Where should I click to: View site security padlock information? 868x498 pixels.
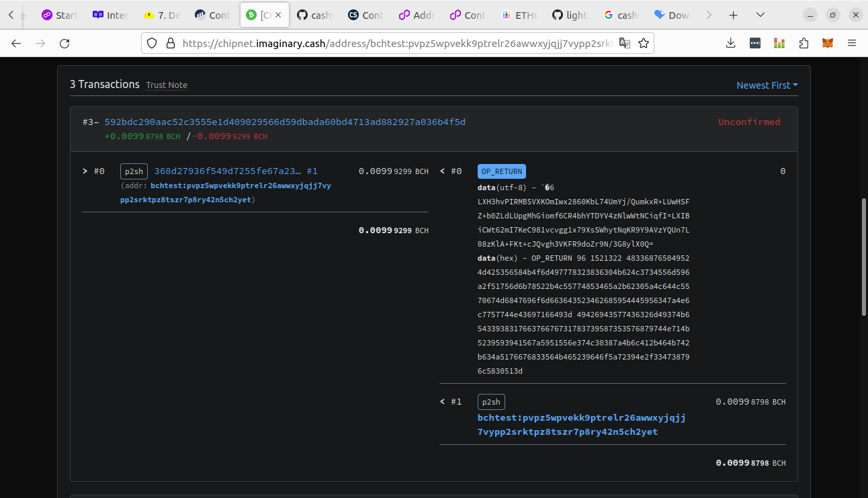170,43
